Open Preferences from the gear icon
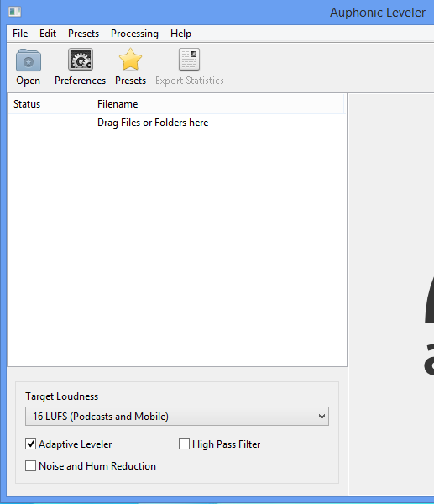Viewport: 434px width, 504px height. [81, 60]
